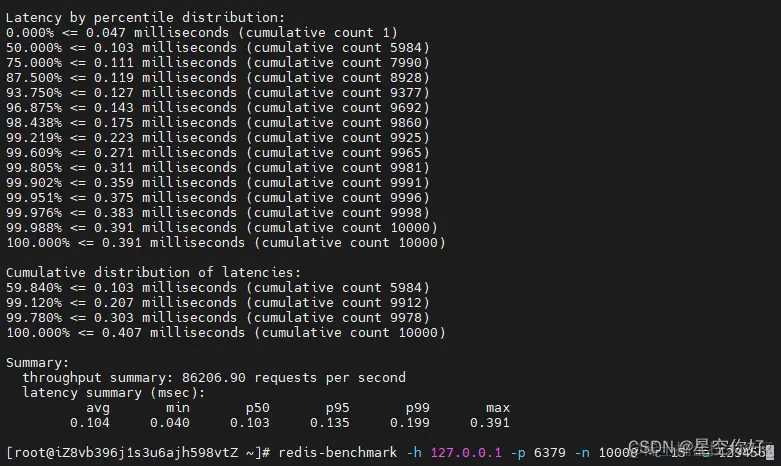Click the line with cumulative count 9978

pyautogui.click(x=218, y=318)
